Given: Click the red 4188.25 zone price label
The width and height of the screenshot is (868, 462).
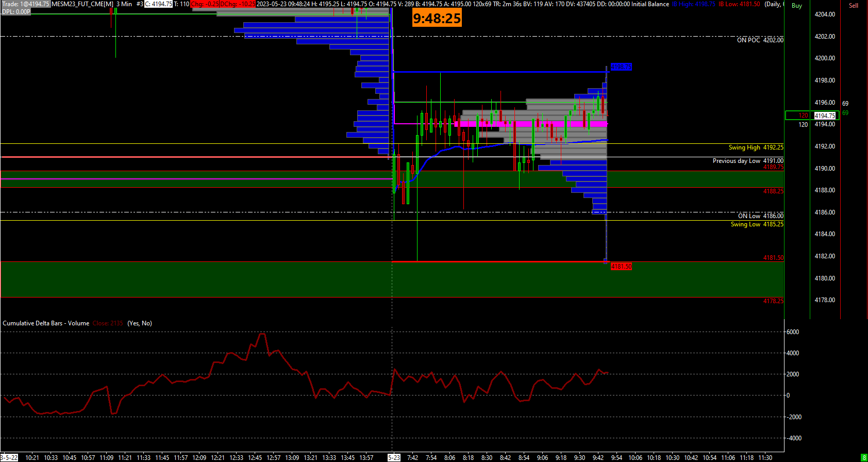Looking at the screenshot, I should tap(773, 191).
